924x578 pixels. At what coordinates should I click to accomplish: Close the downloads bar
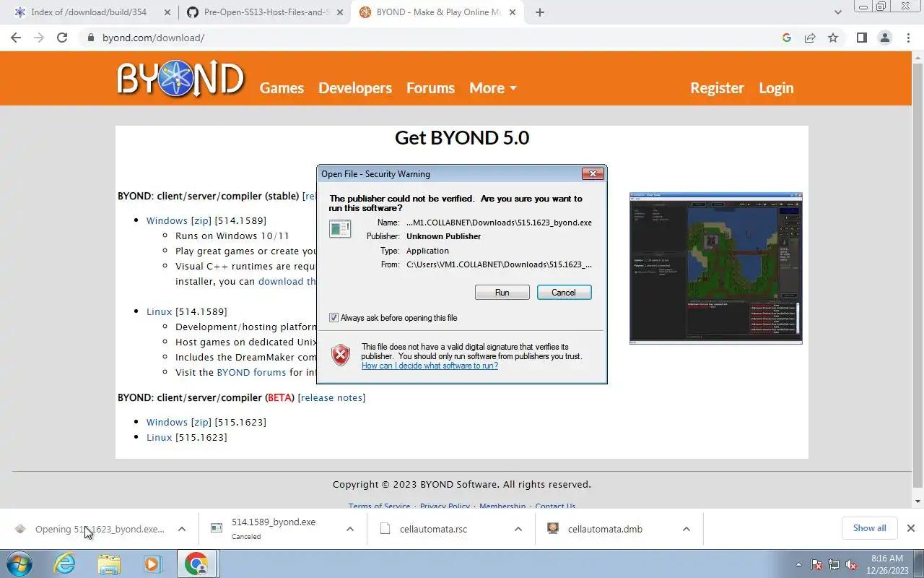[x=910, y=528]
